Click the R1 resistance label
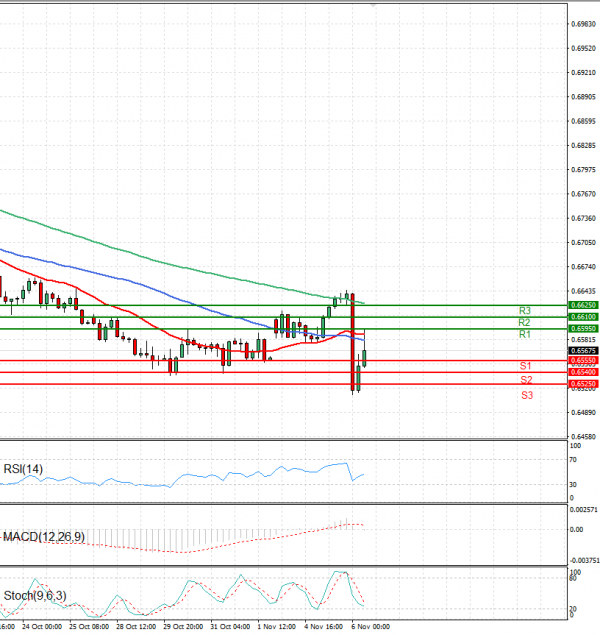 pyautogui.click(x=525, y=335)
